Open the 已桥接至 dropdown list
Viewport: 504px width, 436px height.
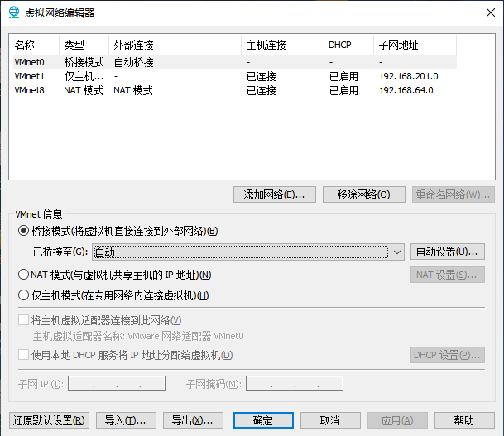tap(248, 252)
